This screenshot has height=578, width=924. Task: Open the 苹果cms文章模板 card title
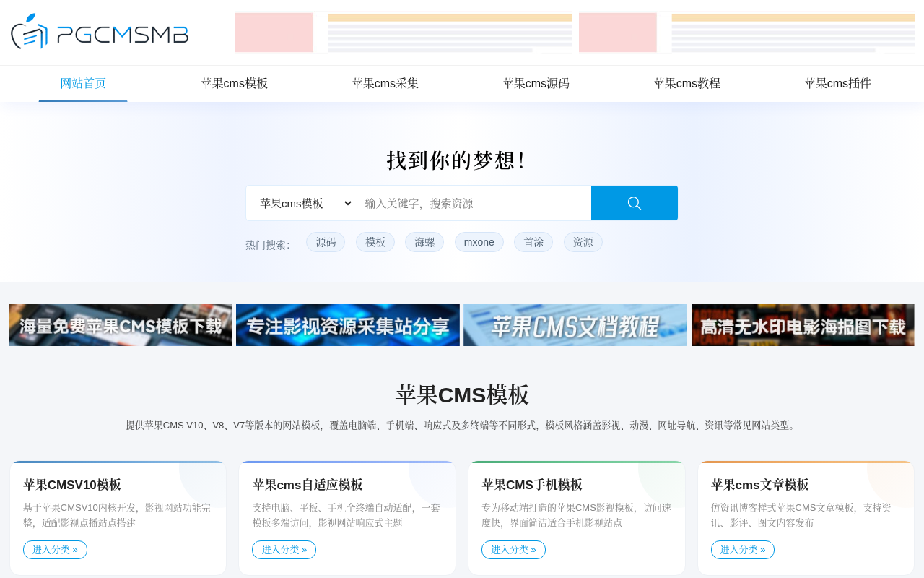click(760, 485)
